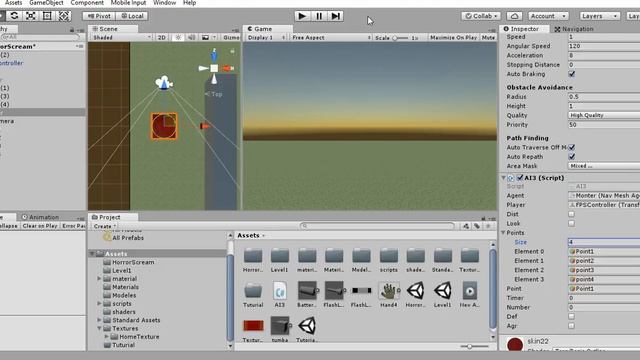The image size is (640, 360).
Task: Switch to the Navigation tab
Action: tap(574, 29)
